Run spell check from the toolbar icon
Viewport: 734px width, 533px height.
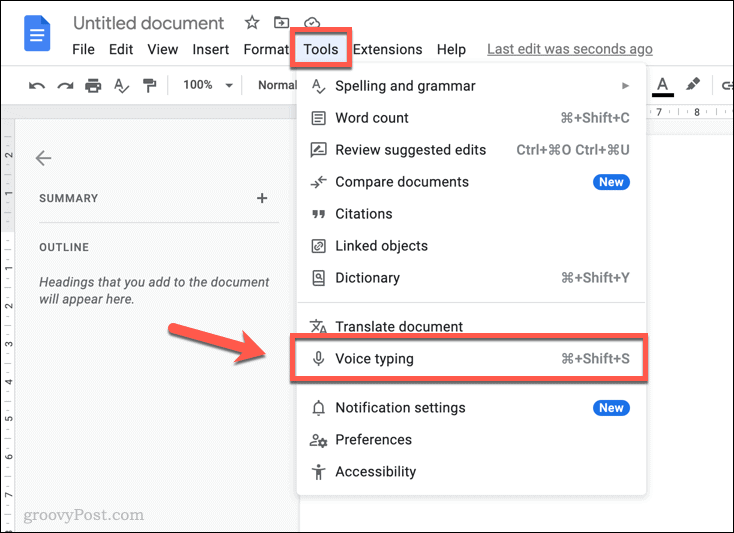tap(121, 86)
